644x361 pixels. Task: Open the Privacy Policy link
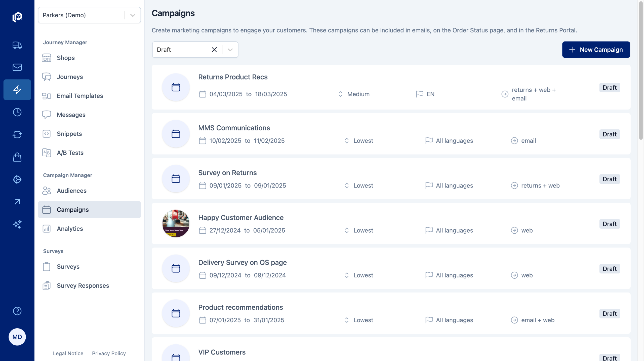pos(109,353)
